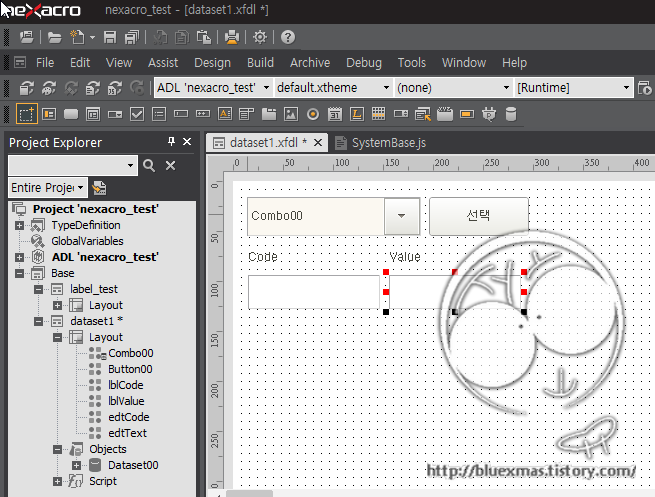The height and width of the screenshot is (497, 655).
Task: Pin the Project Explorer panel
Action: tap(171, 142)
